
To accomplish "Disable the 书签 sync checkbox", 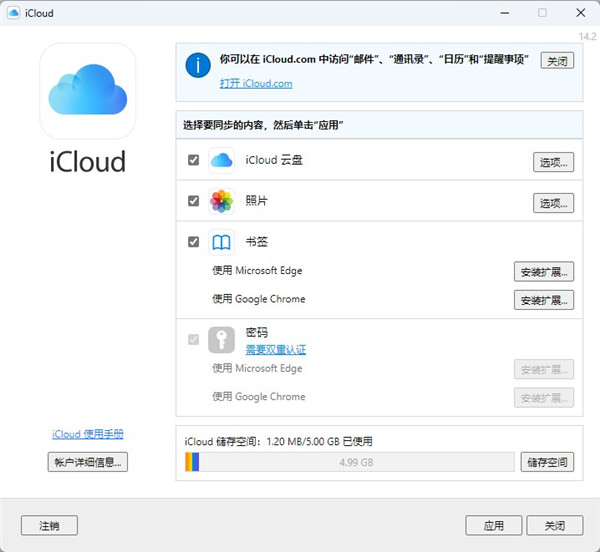I will click(x=193, y=242).
